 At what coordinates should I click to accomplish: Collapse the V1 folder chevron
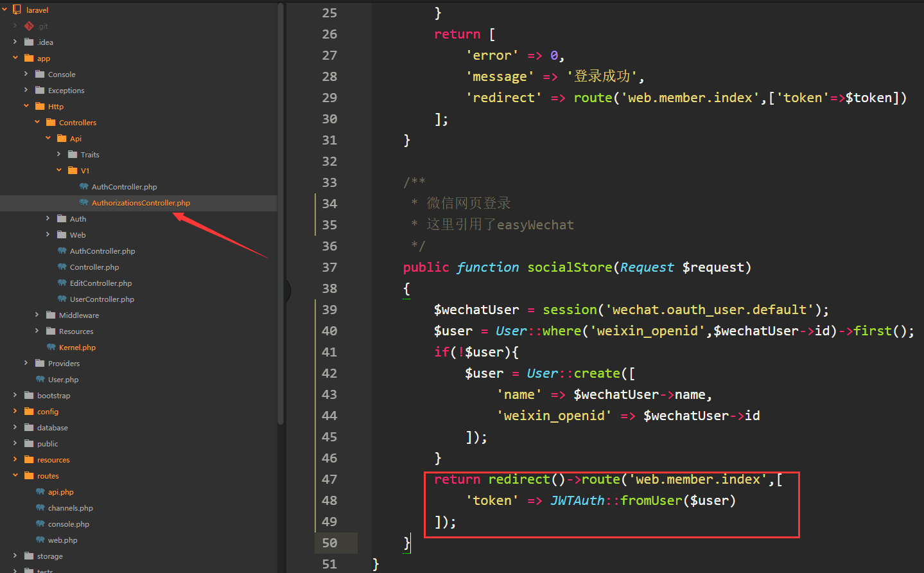pos(58,170)
